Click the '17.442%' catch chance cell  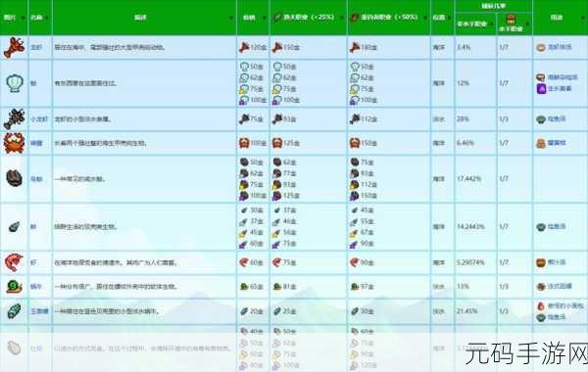(x=469, y=179)
